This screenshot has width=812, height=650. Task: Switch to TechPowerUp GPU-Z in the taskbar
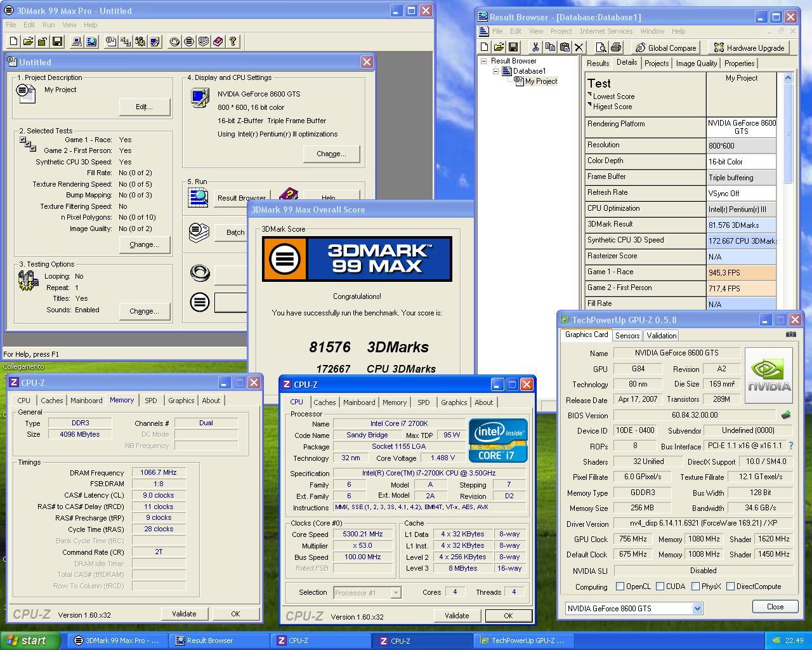523,640
